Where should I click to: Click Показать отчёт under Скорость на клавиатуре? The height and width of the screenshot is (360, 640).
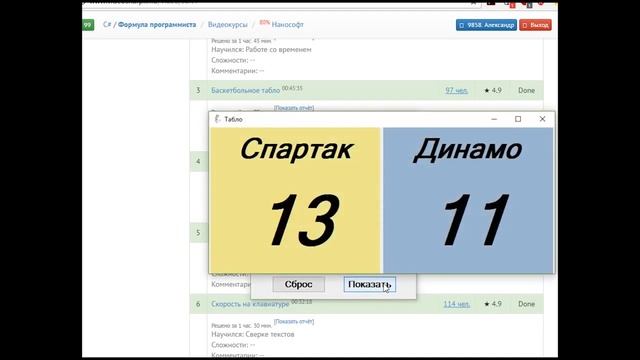point(294,322)
